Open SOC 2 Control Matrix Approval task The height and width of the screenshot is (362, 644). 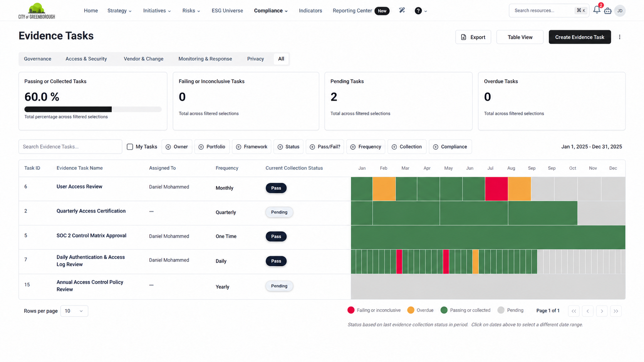pos(91,235)
